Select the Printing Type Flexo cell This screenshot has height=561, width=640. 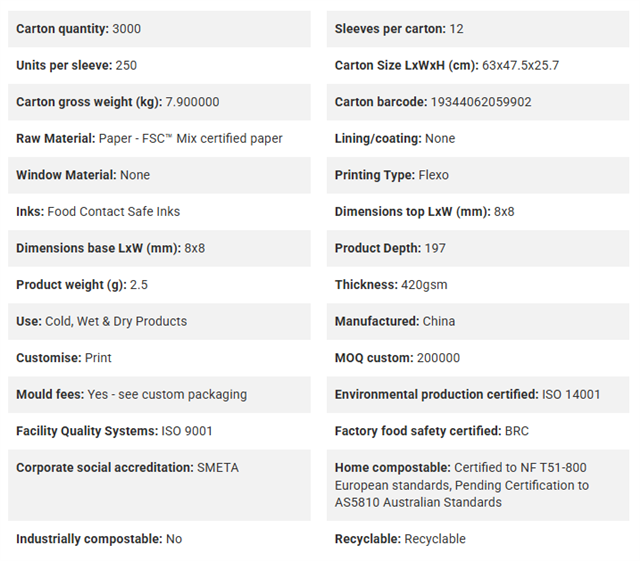[x=478, y=175]
